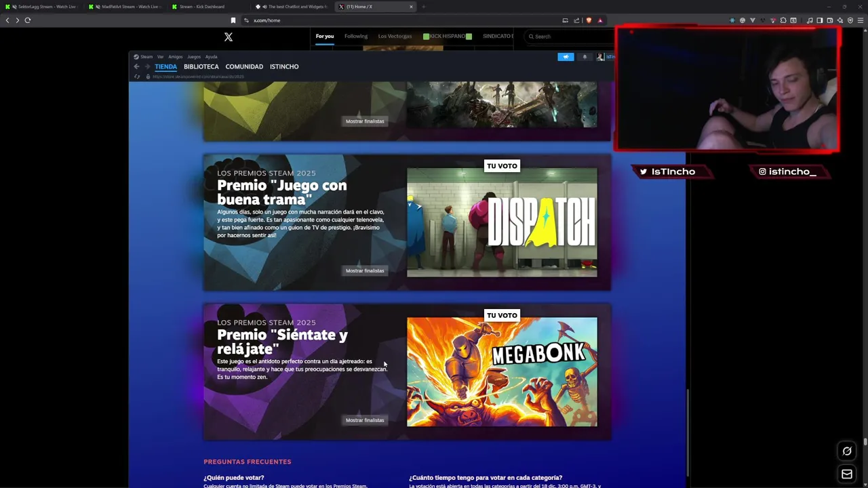Click the X search field
Screen dimensions: 868x488
click(x=570, y=37)
